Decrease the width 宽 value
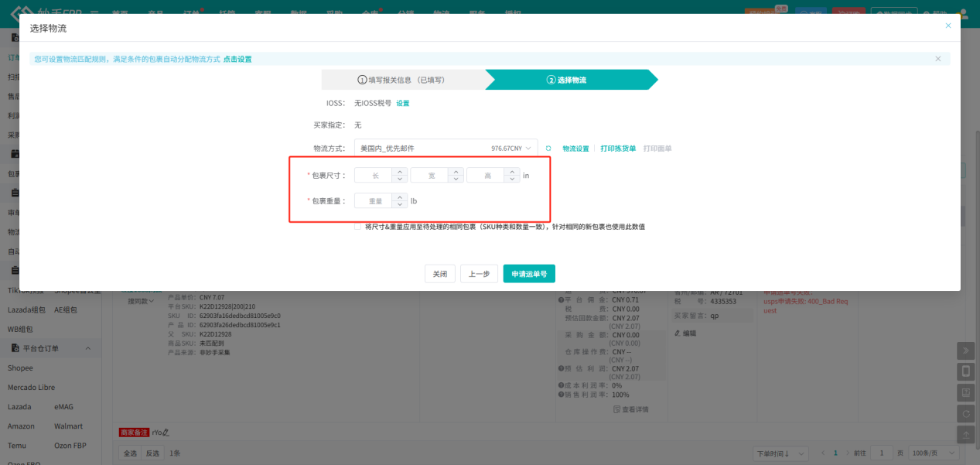The height and width of the screenshot is (465, 980). pyautogui.click(x=456, y=180)
